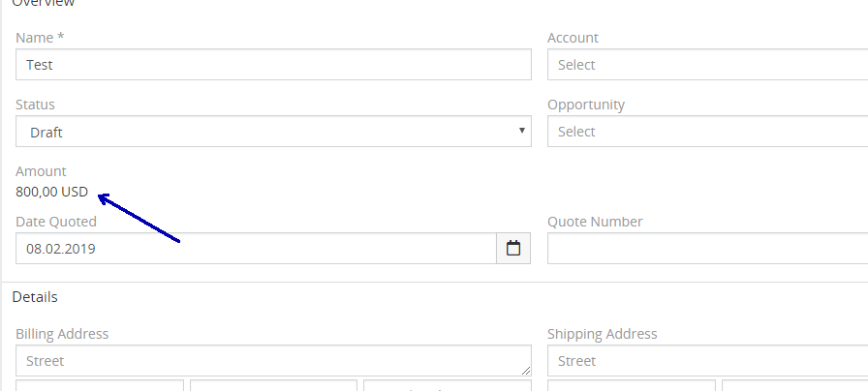Focus the Shipping Address Street field
The width and height of the screenshot is (868, 391).
coord(707,361)
